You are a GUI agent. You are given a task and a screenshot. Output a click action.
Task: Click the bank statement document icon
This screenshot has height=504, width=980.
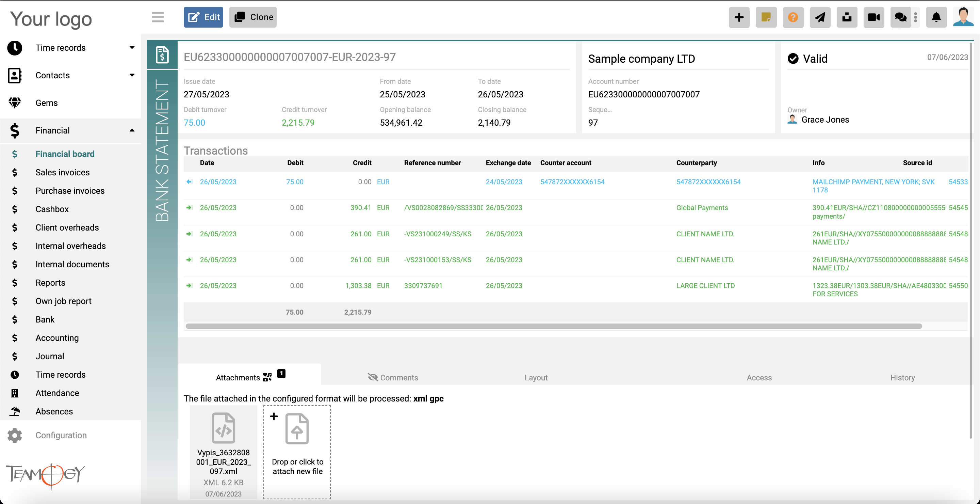162,55
